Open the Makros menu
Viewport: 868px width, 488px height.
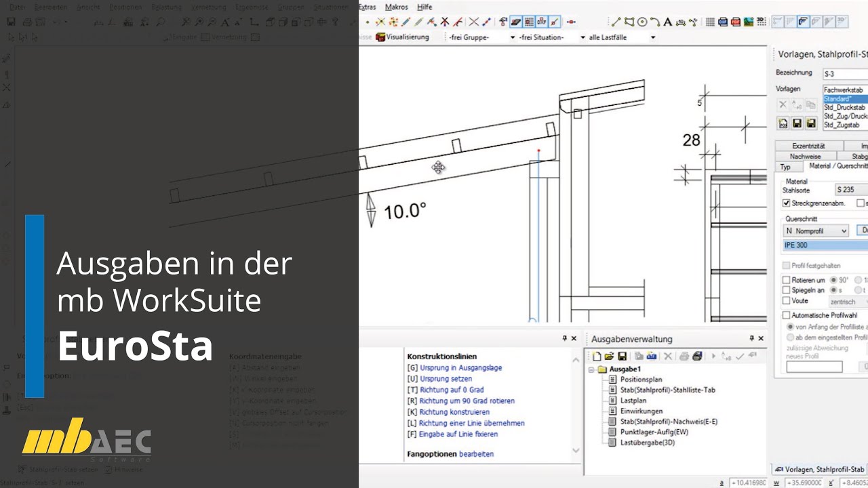[396, 7]
